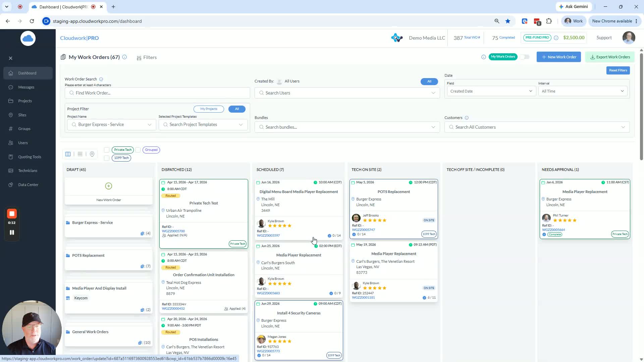Open the POTS Replacement draft group

(x=109, y=260)
